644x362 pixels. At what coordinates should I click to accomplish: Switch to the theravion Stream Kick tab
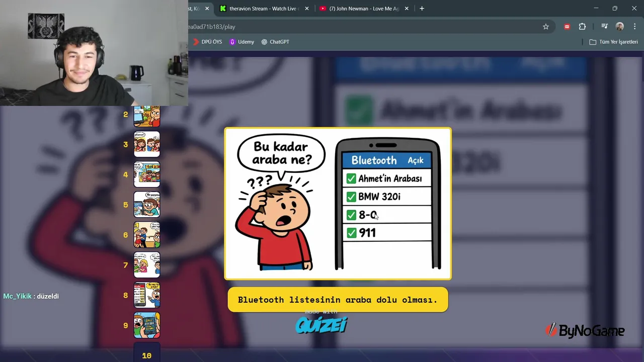264,9
